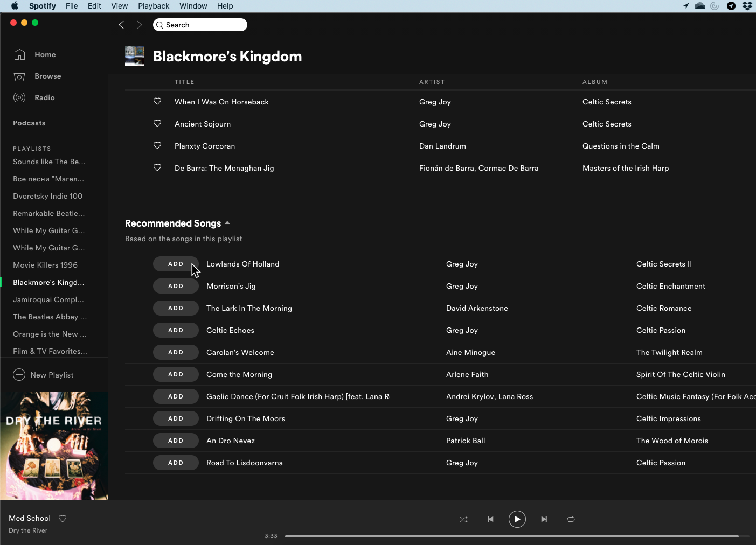Open Radio via its sidebar icon
The height and width of the screenshot is (545, 756).
coord(20,97)
